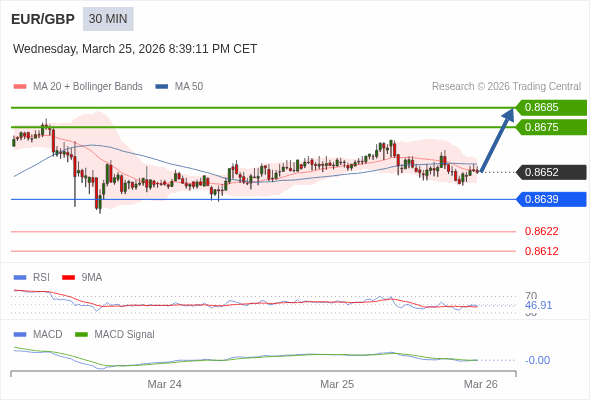Click the MACD Signal legend label
Screen dimensions: 590x400
click(125, 334)
